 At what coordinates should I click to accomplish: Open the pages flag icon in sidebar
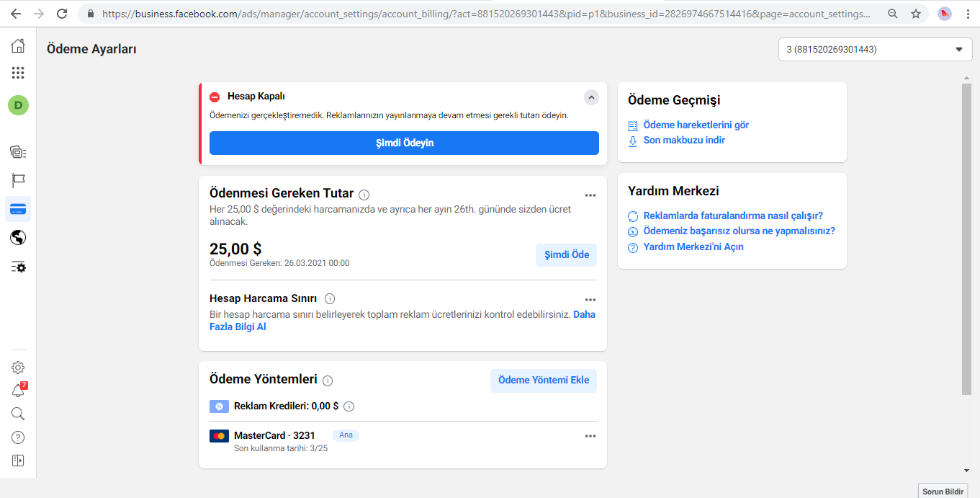(x=18, y=180)
